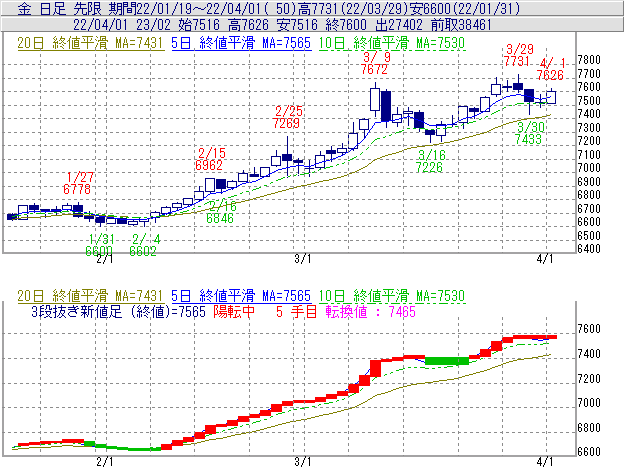Click the 3段抜き新値足 (終値)=7565 text
Screen dimensions: 624x475
tap(119, 311)
